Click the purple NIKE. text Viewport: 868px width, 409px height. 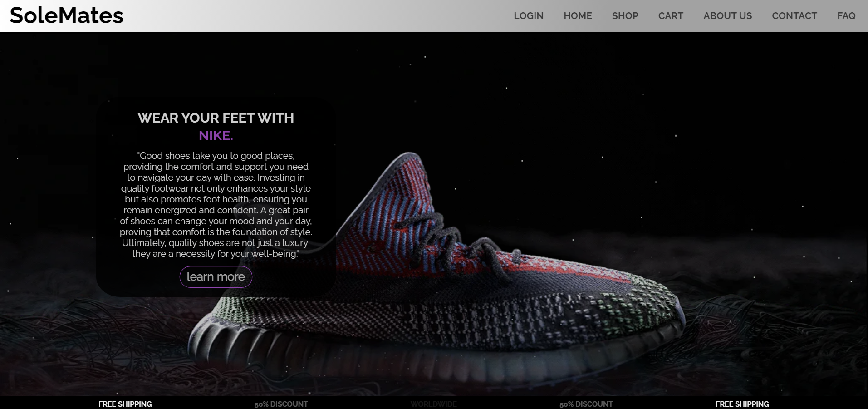(x=216, y=136)
